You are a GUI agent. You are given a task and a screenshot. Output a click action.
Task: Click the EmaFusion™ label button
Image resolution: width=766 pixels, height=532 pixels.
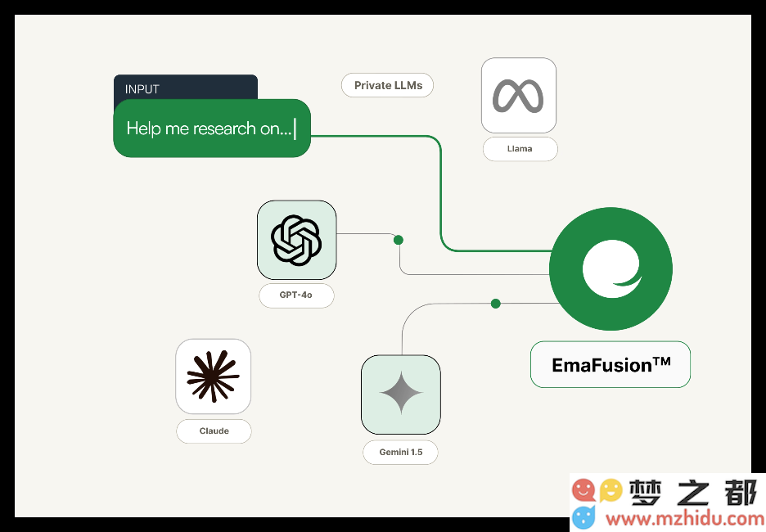(611, 364)
